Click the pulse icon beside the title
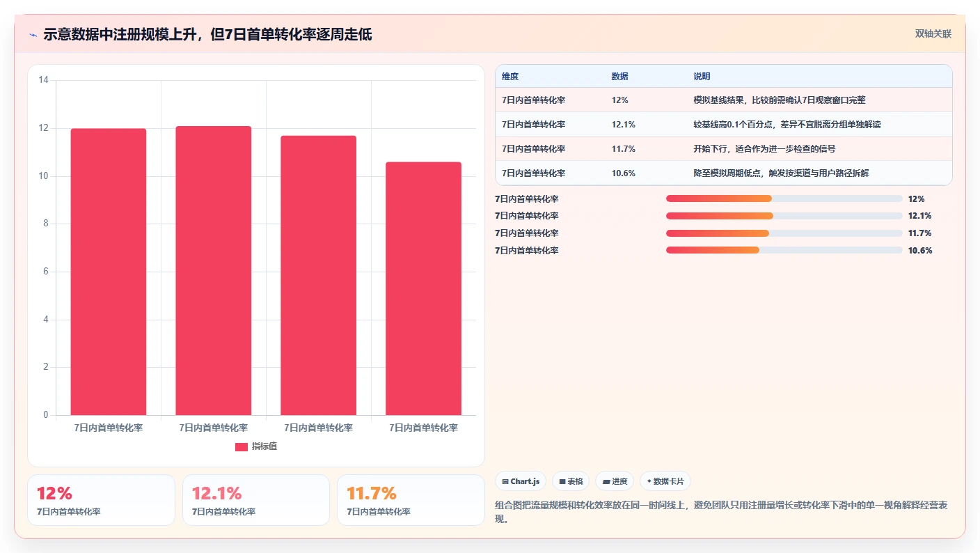The image size is (980, 553). coord(33,35)
